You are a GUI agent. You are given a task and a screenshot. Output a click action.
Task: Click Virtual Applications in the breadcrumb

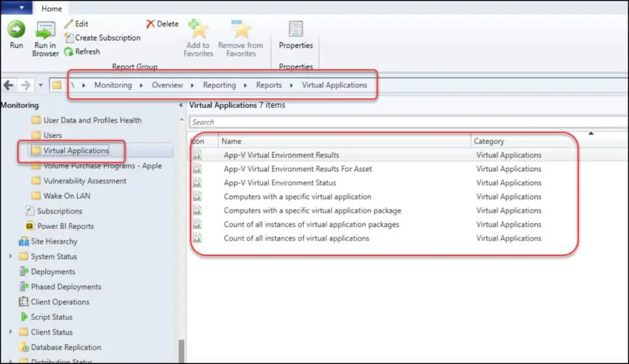point(335,85)
